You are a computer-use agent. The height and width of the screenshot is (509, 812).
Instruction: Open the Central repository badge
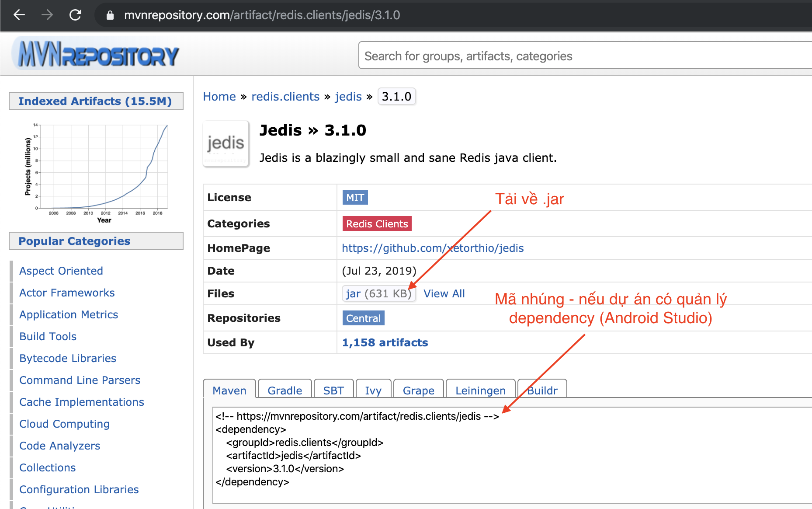363,318
